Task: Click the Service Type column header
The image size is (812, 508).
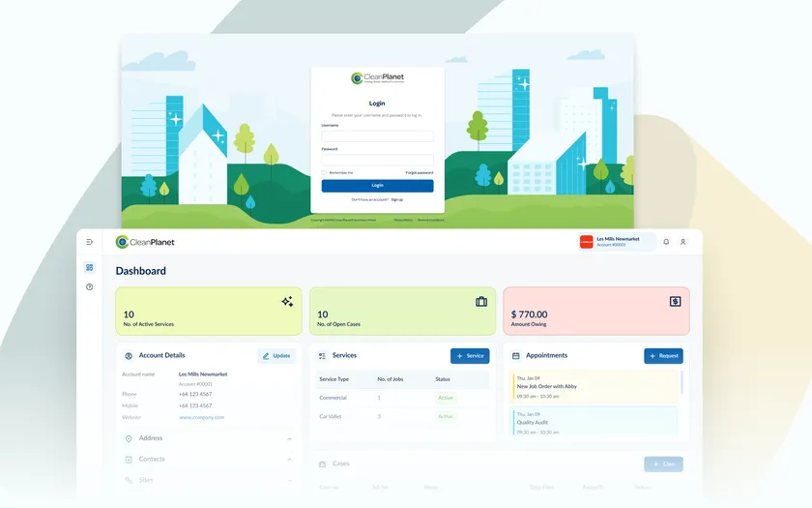Action: pos(334,379)
